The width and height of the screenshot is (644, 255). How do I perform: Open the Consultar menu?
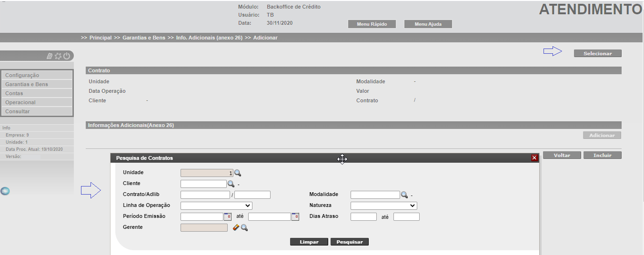point(37,111)
